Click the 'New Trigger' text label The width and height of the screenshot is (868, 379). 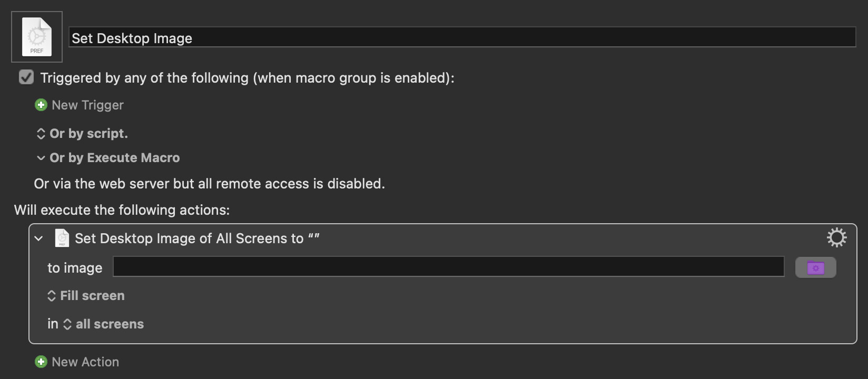(x=87, y=105)
